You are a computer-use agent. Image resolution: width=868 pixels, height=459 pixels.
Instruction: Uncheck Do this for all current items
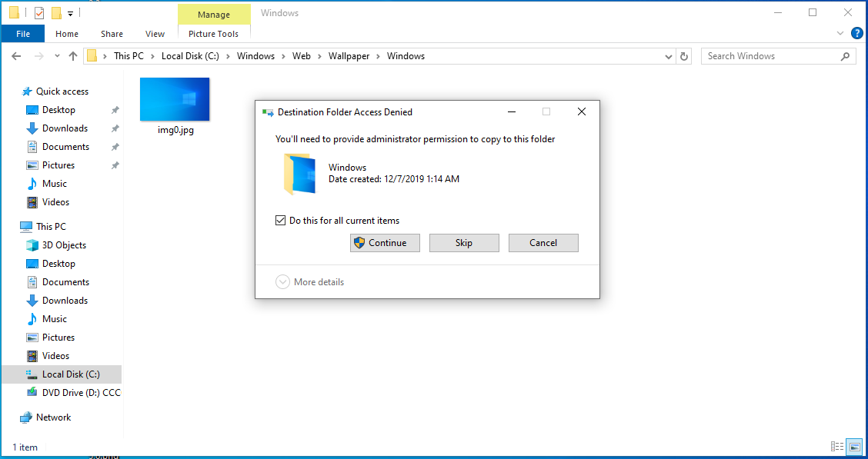[280, 220]
